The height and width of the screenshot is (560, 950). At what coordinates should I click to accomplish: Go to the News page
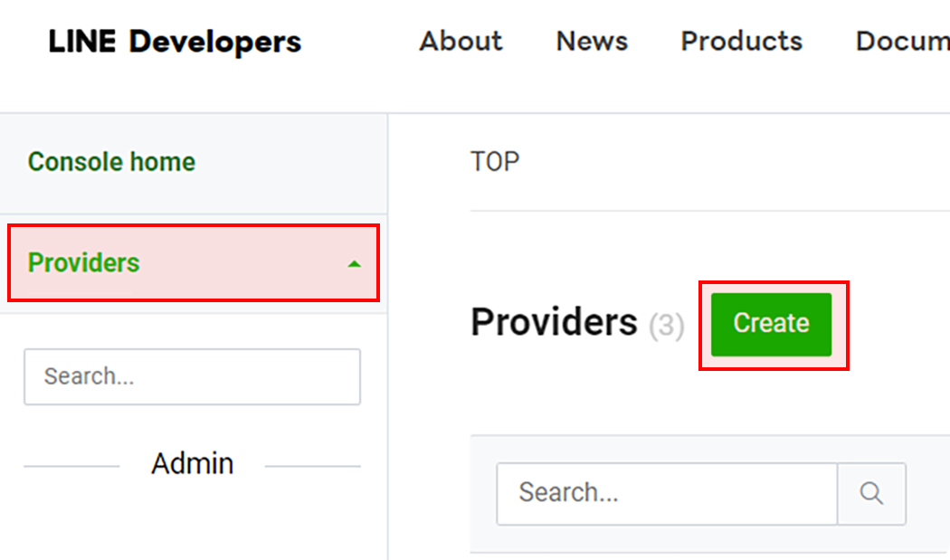point(592,42)
